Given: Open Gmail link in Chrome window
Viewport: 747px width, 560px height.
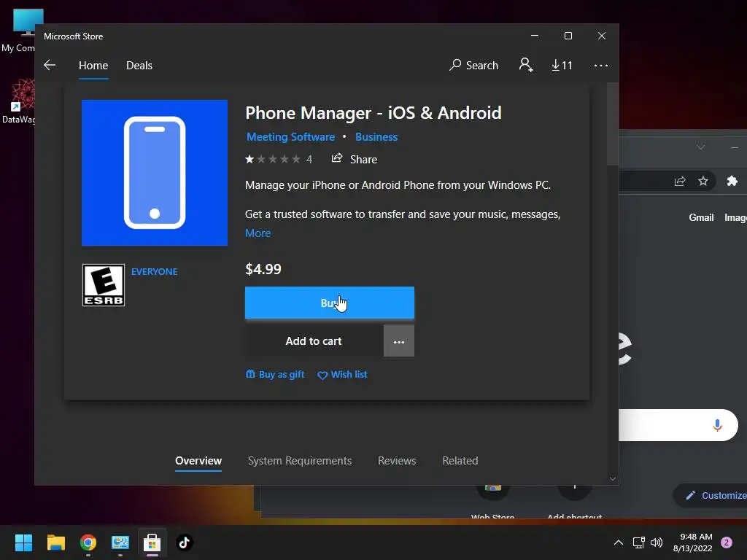Looking at the screenshot, I should [x=701, y=217].
